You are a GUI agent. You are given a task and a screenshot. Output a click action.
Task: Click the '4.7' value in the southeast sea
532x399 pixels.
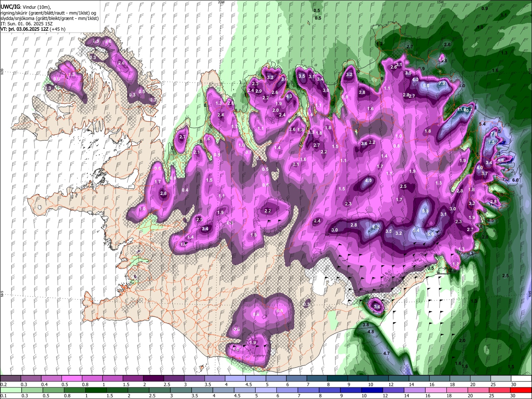click(x=386, y=353)
